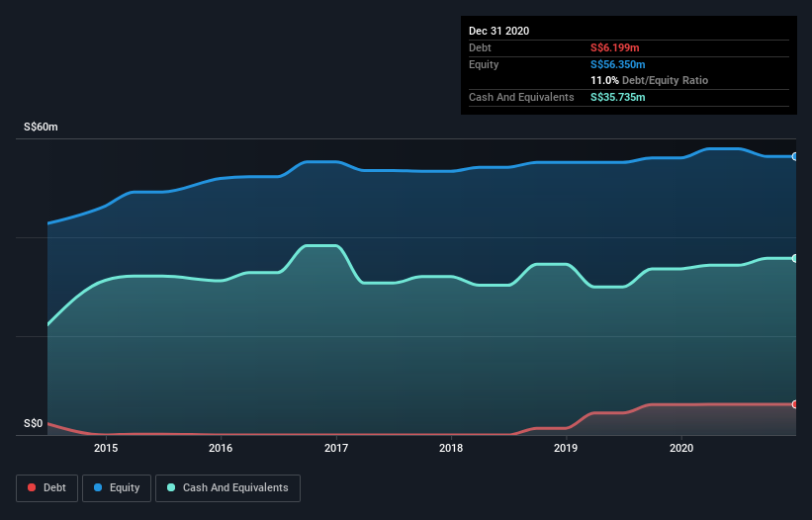Toggle the Cash And Equivalents legend button
The height and width of the screenshot is (520, 812).
tap(227, 487)
